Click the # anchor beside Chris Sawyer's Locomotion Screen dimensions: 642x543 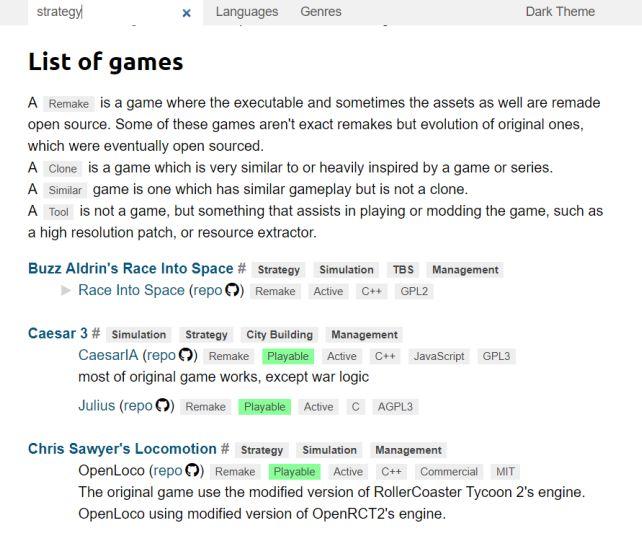225,449
